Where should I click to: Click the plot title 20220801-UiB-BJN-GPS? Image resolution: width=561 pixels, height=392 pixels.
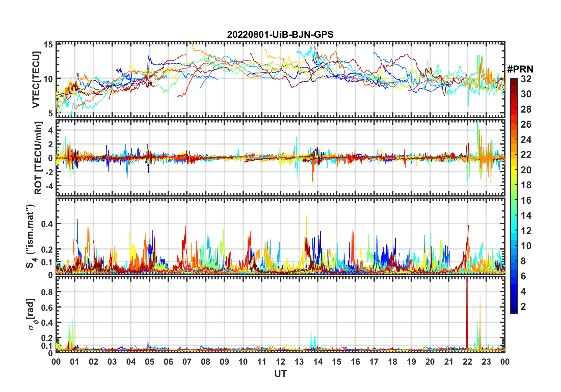pos(280,35)
